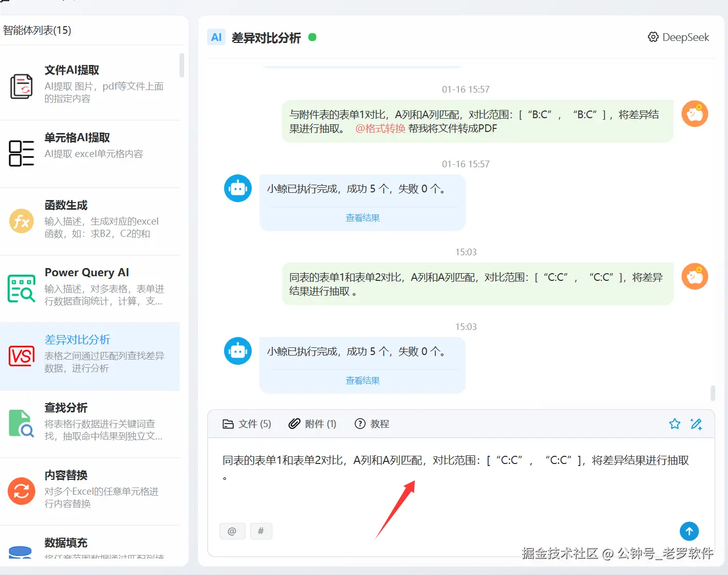Viewport: 728px width, 575px height.
Task: Click the DeepSeek model gear icon
Action: click(x=653, y=37)
